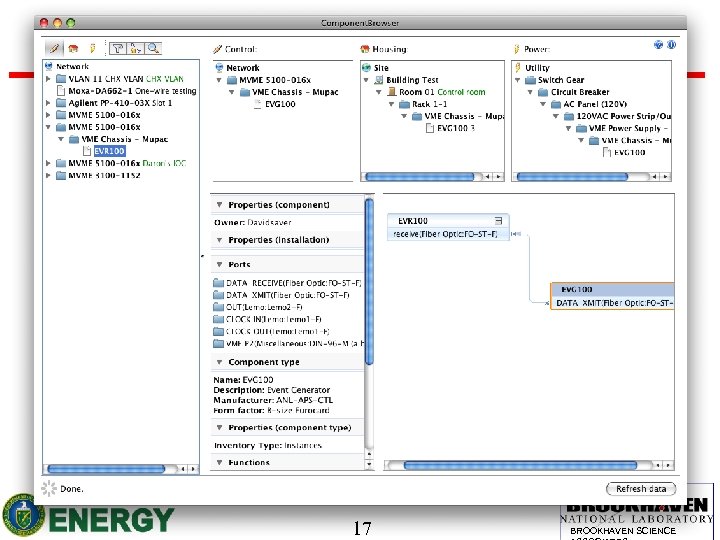Screen dimensions: 720x540
Task: Click the VME P2 port folder icon
Action: (219, 343)
